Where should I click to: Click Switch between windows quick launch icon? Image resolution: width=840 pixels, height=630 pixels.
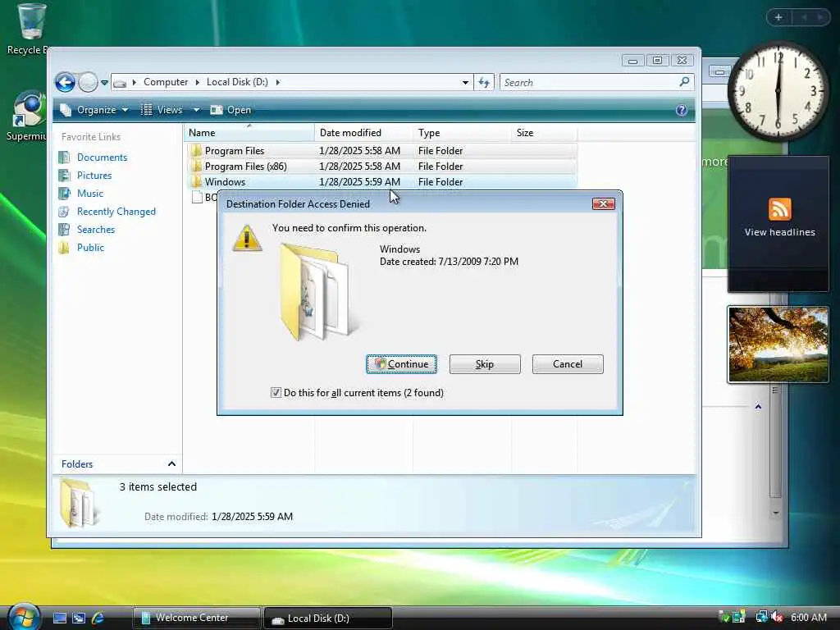coord(79,619)
